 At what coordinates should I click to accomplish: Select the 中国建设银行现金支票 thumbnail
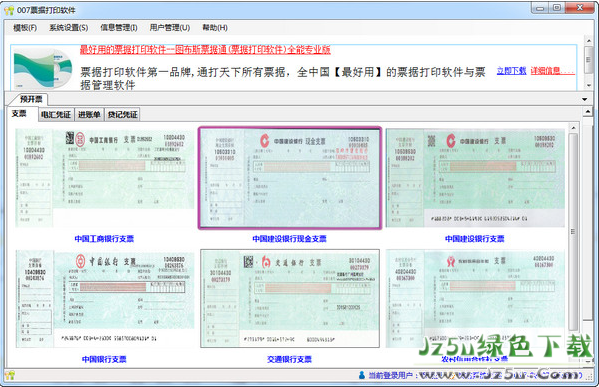(x=290, y=178)
